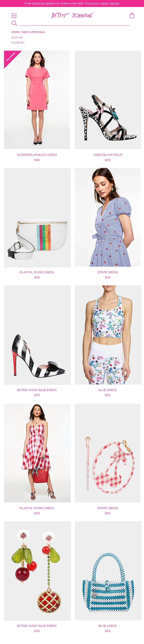The height and width of the screenshot is (644, 144).
Task: View the blue striped heart dress image
Action: pos(108,217)
